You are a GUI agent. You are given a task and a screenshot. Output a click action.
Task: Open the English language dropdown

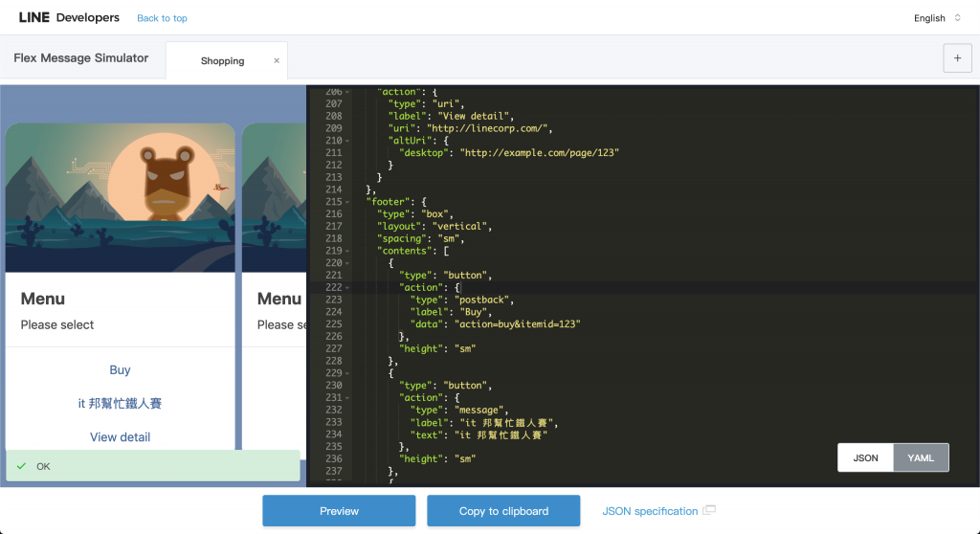coord(937,18)
